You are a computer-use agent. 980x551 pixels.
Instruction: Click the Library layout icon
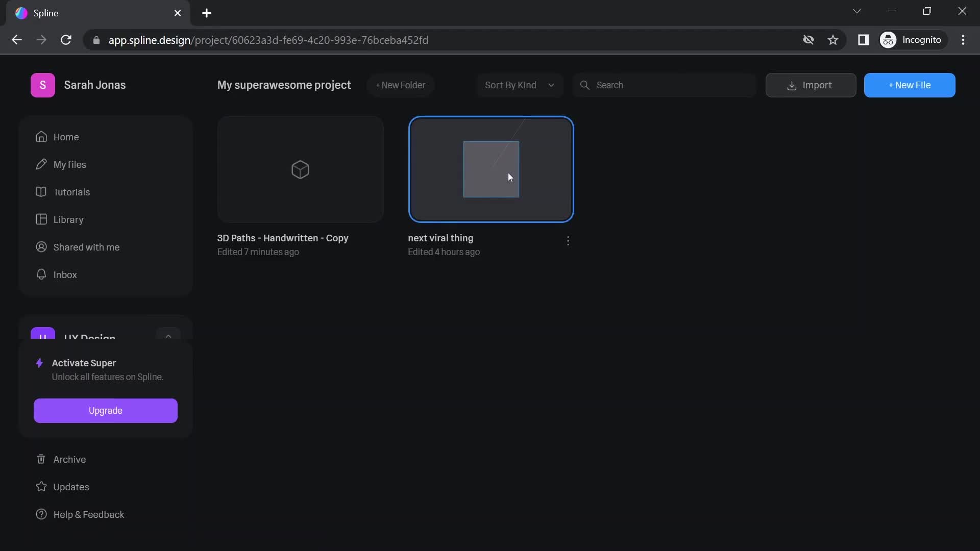41,219
